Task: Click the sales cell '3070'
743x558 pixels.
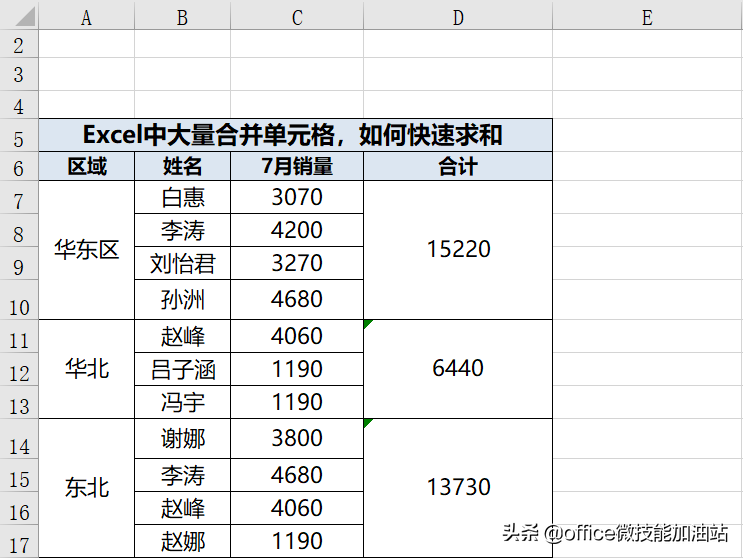Action: pos(297,198)
